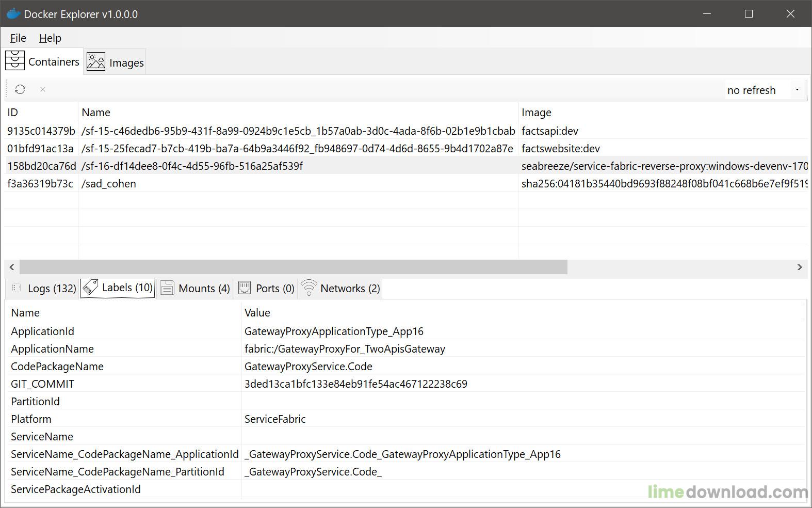This screenshot has width=812, height=508.
Task: Click the GIT_COMMIT hash value 3ded13ca1bfc
Action: pos(356,384)
